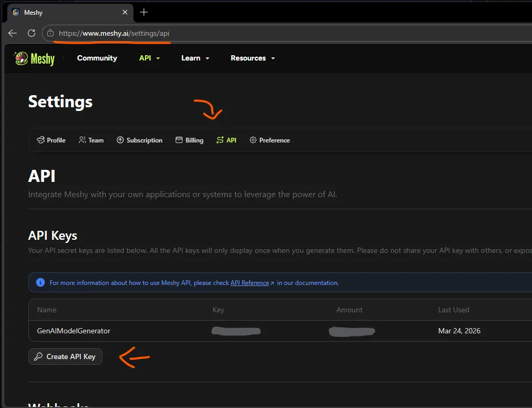532x408 pixels.
Task: Expand the Learn dropdown arrow
Action: coord(207,58)
